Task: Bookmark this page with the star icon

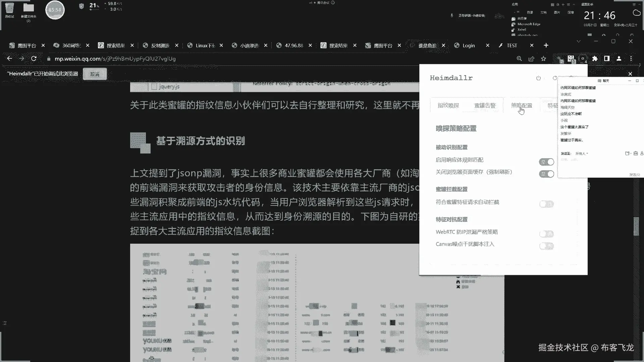Action: [543, 59]
